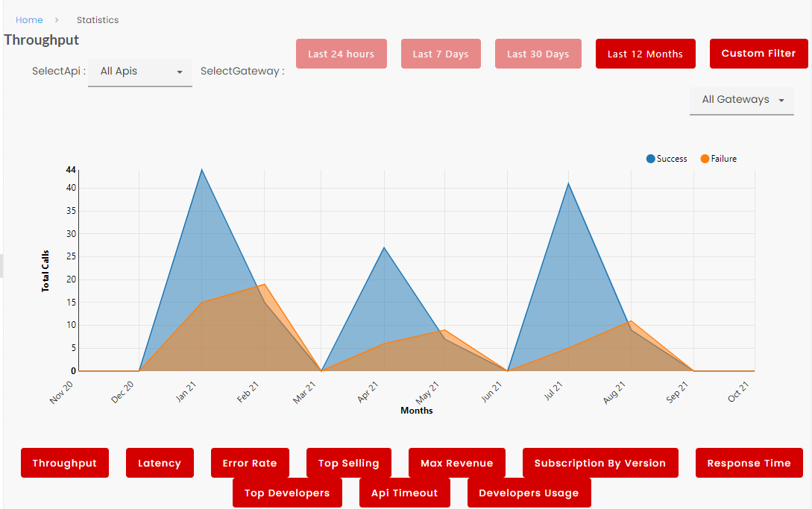Image resolution: width=812 pixels, height=509 pixels.
Task: Toggle the Success series in chart legend
Action: pyautogui.click(x=667, y=159)
